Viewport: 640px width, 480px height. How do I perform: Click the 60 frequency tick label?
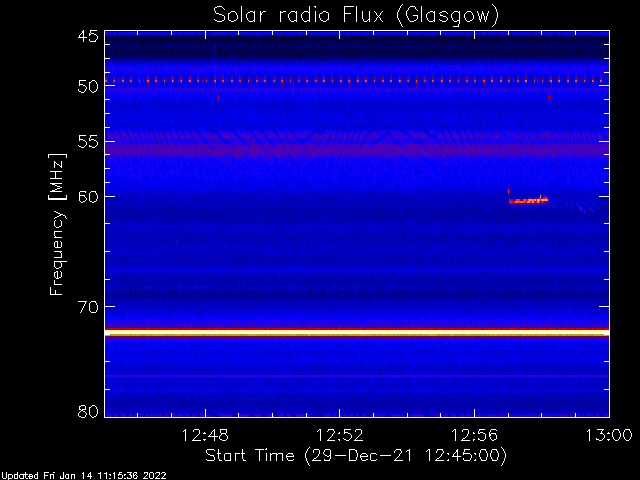88,197
